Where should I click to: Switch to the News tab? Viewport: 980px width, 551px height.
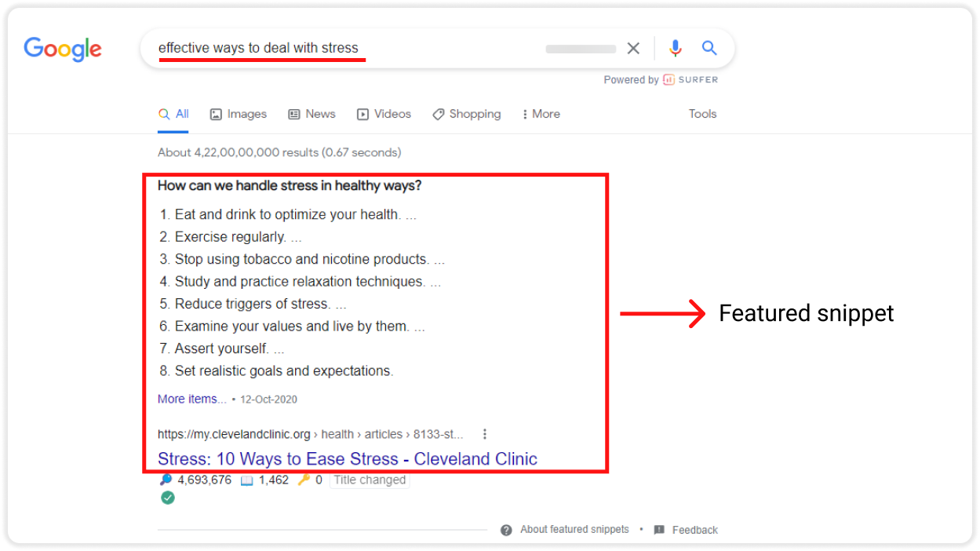[x=311, y=114]
